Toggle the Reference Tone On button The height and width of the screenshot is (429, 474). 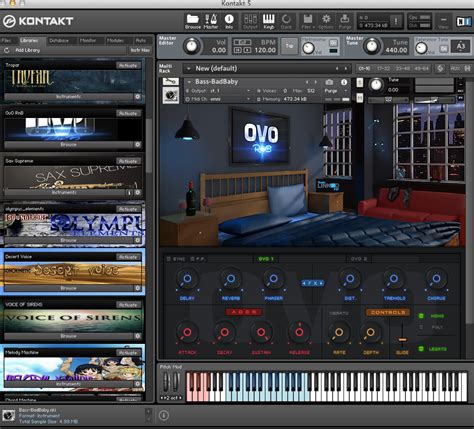pyautogui.click(x=444, y=49)
